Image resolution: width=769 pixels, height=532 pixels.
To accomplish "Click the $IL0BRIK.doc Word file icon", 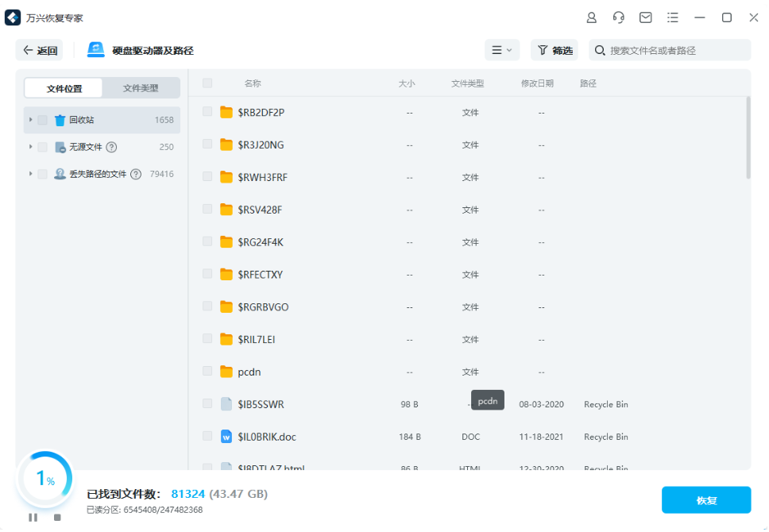I will (226, 437).
